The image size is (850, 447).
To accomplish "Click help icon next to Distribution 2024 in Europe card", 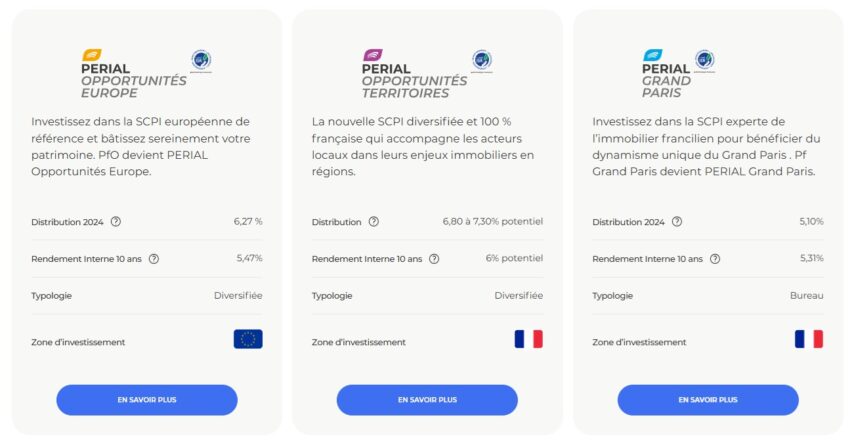I will click(115, 222).
